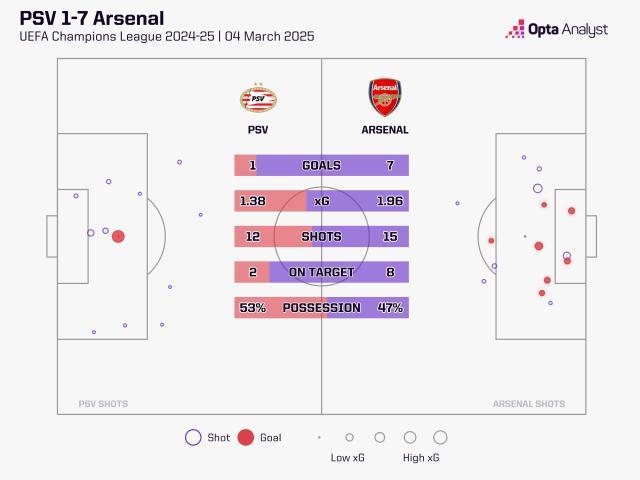
Task: Click the ARSENAL team name under crest
Action: (385, 130)
